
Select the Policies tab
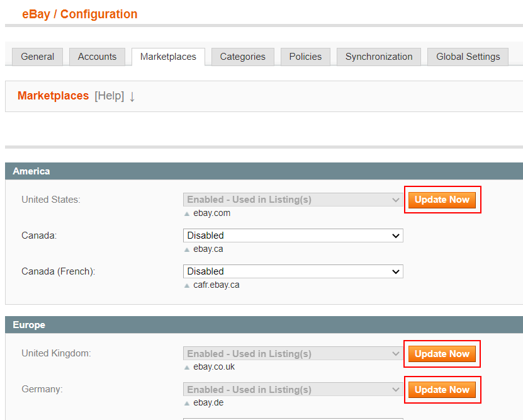[x=305, y=57]
